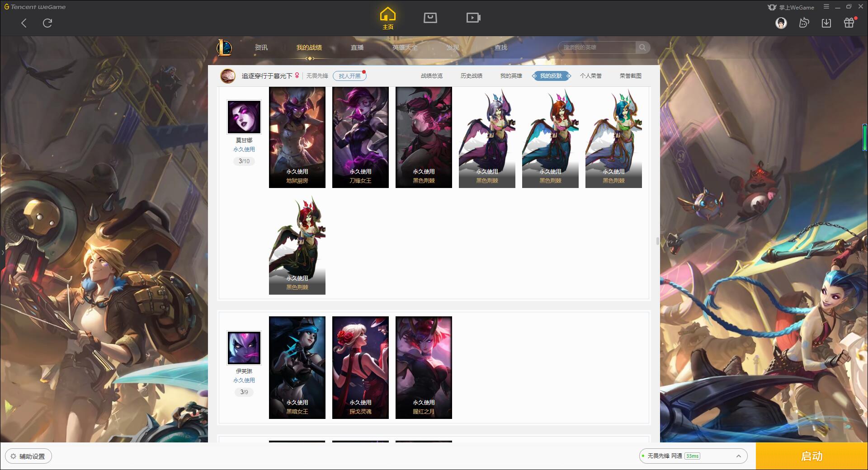Open the download manager icon
The image size is (868, 470).
point(826,23)
